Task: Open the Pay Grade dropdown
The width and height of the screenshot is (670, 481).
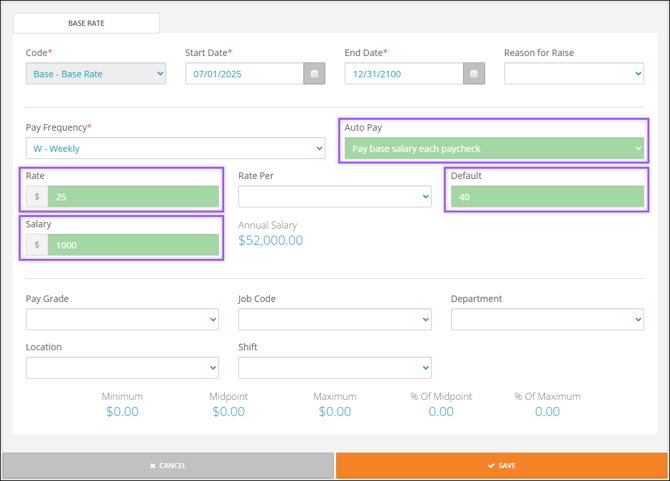Action: (x=122, y=320)
